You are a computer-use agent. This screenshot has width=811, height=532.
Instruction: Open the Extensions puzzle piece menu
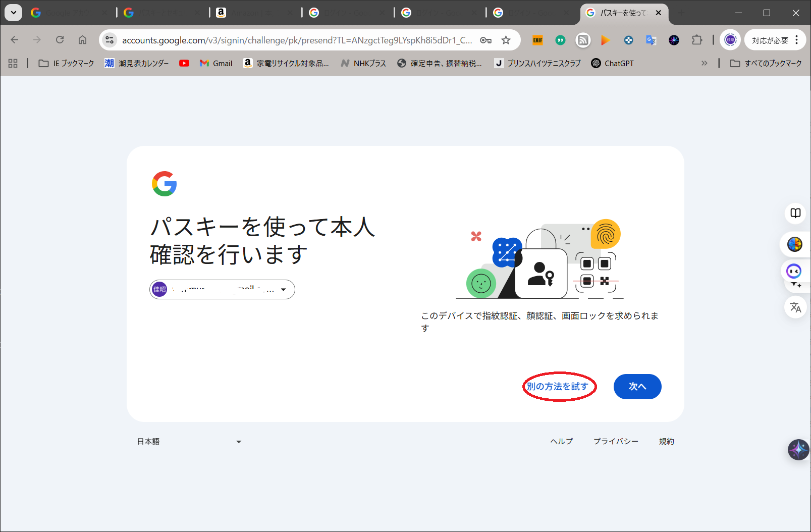696,40
